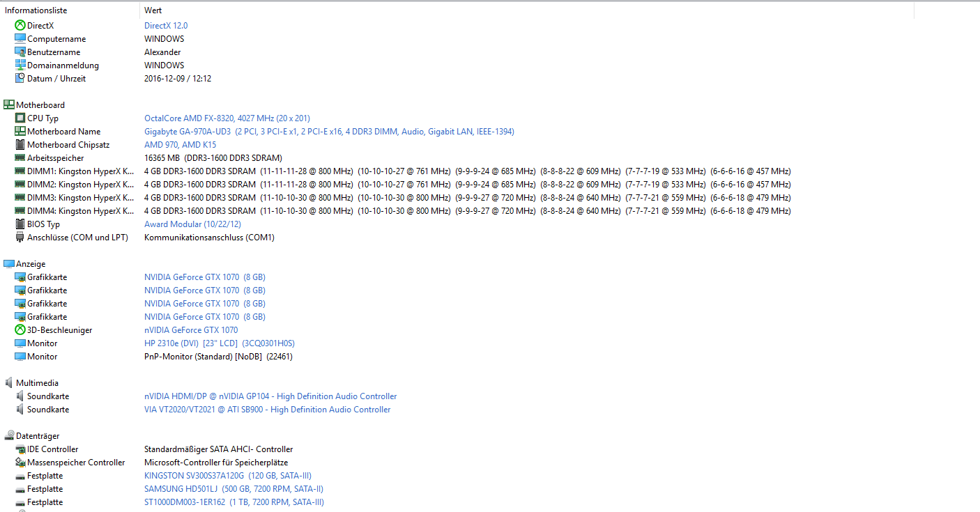Screen dimensions: 980x512
Task: Select the Motherboard section heading
Action: coord(40,105)
